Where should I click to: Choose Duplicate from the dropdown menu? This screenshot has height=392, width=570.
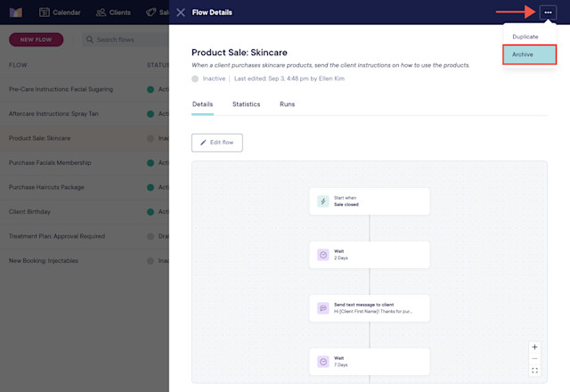pos(530,37)
